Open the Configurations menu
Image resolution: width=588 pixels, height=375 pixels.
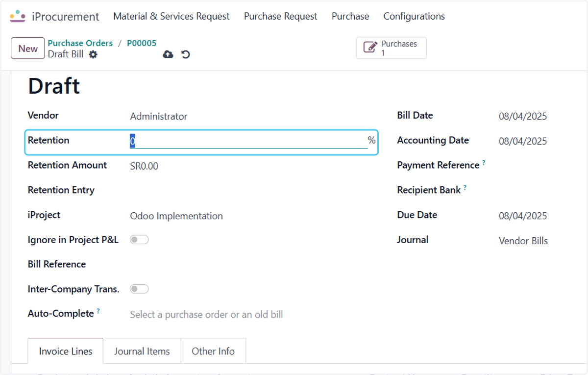pyautogui.click(x=414, y=16)
